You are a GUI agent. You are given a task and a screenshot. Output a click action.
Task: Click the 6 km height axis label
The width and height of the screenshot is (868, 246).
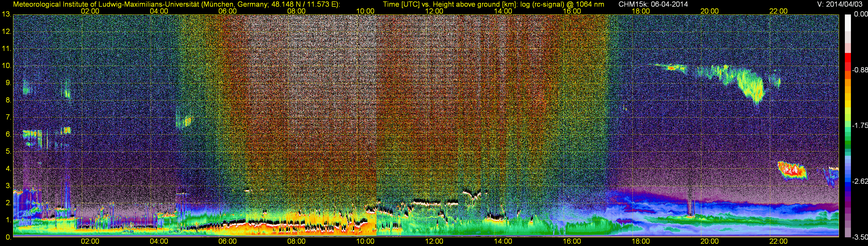[x=8, y=135]
